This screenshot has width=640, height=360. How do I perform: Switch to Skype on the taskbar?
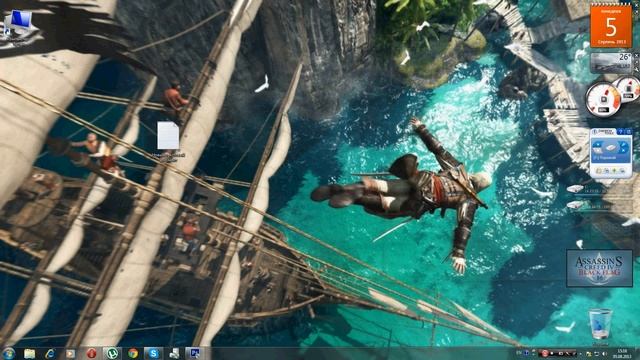coord(153,353)
